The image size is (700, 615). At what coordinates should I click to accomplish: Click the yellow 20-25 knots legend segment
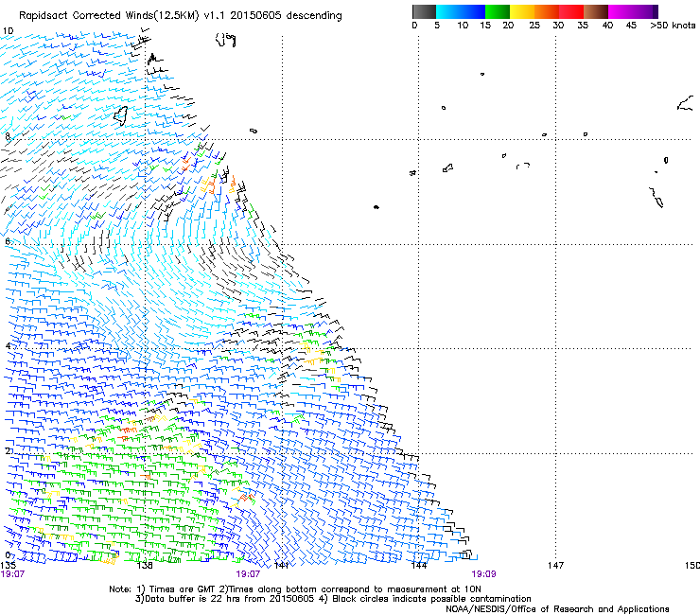[x=522, y=11]
